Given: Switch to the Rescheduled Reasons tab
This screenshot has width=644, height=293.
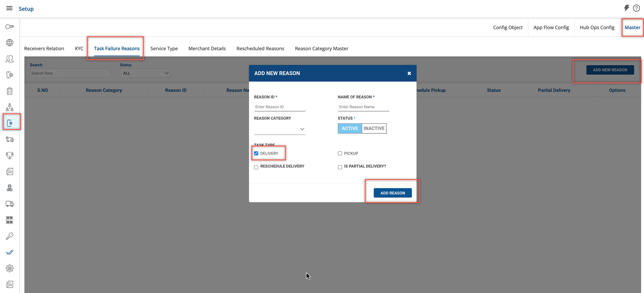Looking at the screenshot, I should coord(260,49).
